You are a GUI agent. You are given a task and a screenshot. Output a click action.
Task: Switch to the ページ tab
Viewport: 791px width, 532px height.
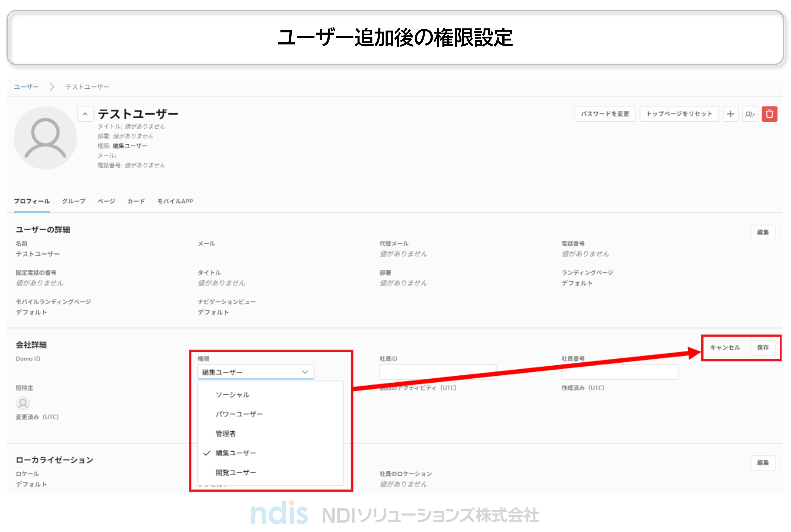[106, 201]
